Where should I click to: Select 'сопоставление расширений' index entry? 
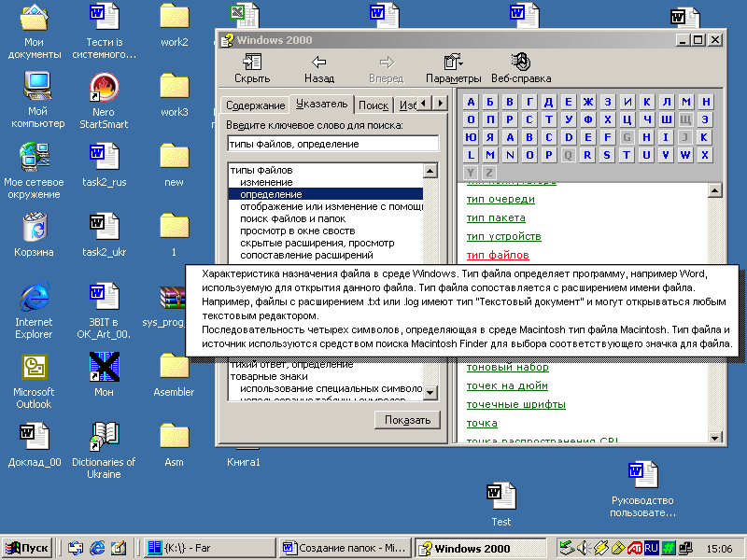pos(306,255)
